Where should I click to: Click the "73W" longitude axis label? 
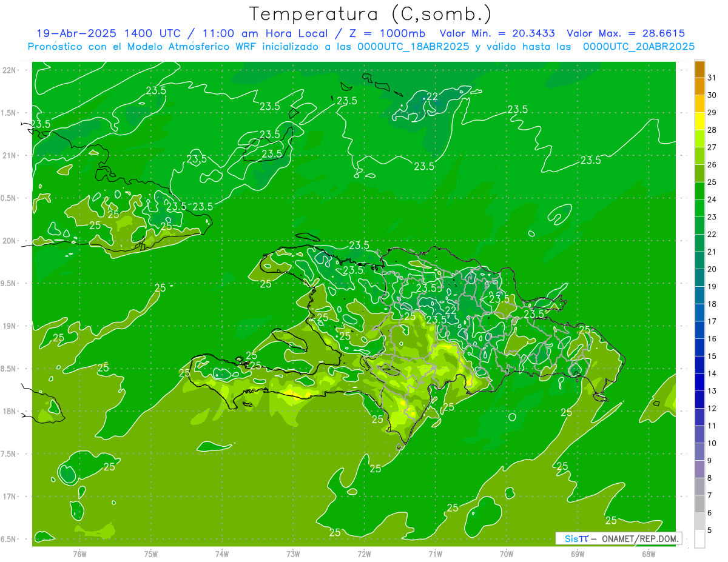click(x=293, y=554)
